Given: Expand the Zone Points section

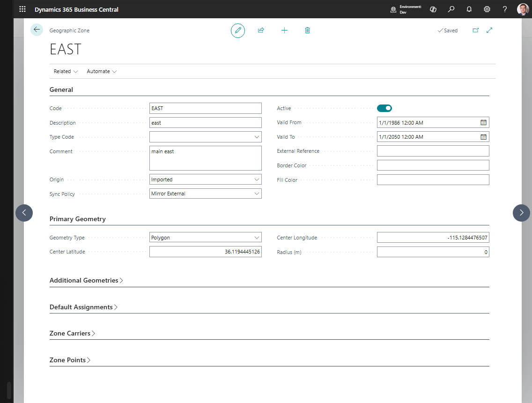Looking at the screenshot, I should coord(70,360).
